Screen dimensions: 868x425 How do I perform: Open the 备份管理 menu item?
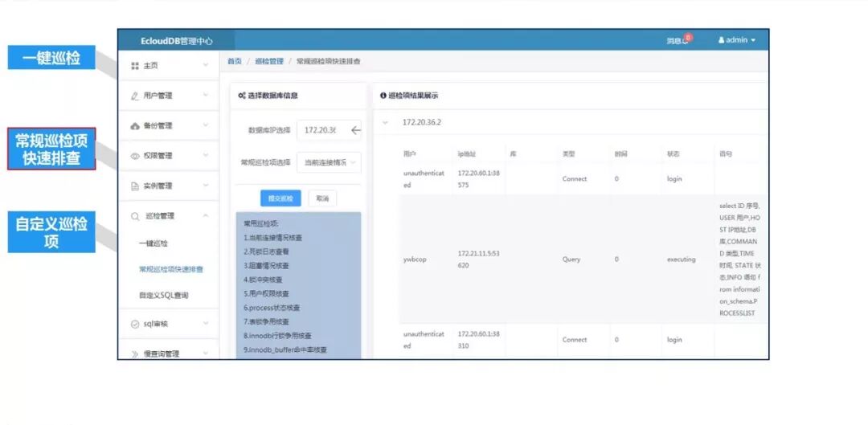click(x=168, y=126)
